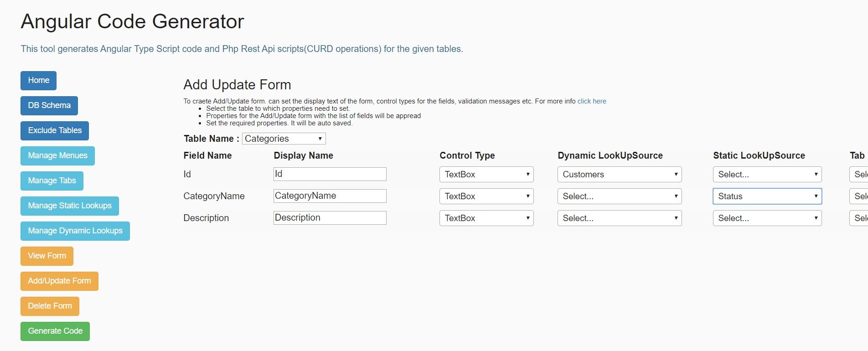Viewport: 868px width, 351px height.
Task: Open the Customers Dynamic LookUpSource dropdown
Action: pyautogui.click(x=620, y=175)
